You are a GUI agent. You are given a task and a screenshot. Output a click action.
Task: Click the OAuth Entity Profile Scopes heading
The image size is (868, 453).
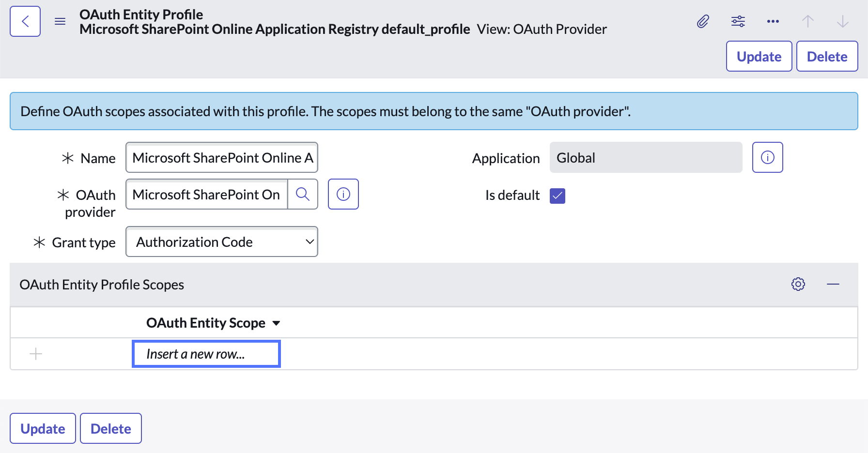pos(102,285)
